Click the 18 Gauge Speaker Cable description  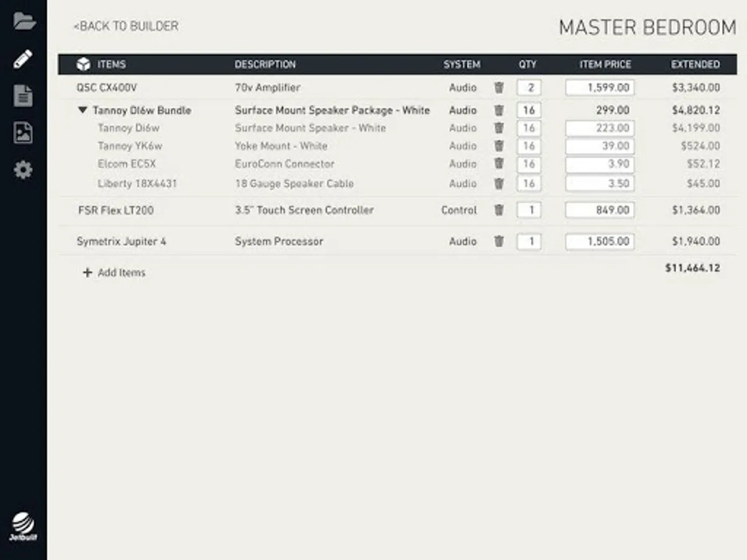pos(294,184)
